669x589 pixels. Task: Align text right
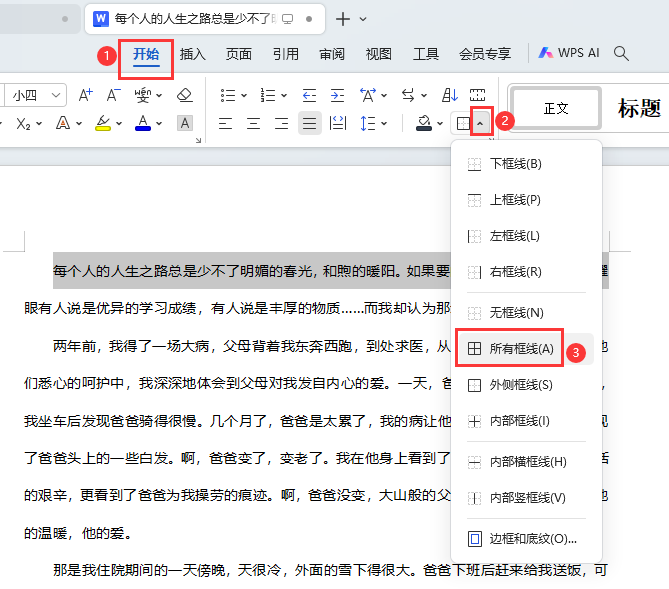pos(282,124)
